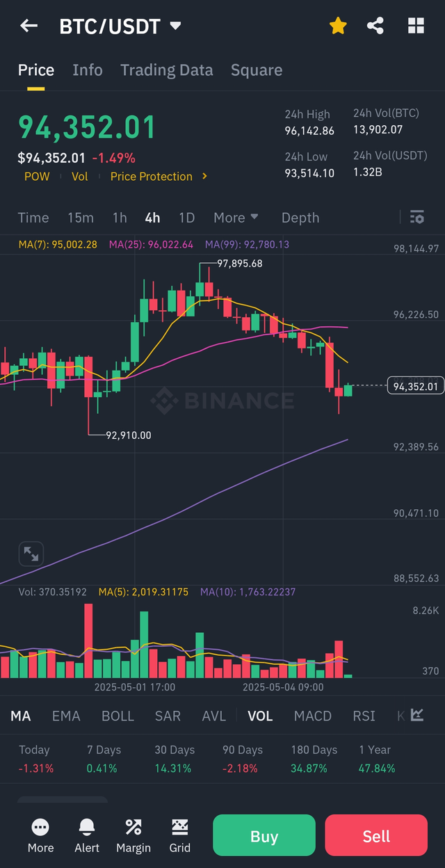Tap the MA(5): 2,019.31175 volume label
The image size is (445, 868).
point(144,593)
